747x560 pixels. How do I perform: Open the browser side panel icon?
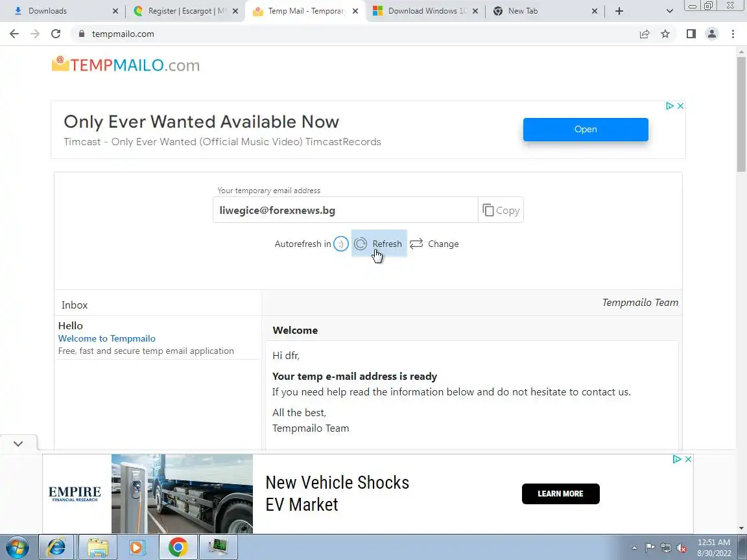pyautogui.click(x=691, y=34)
